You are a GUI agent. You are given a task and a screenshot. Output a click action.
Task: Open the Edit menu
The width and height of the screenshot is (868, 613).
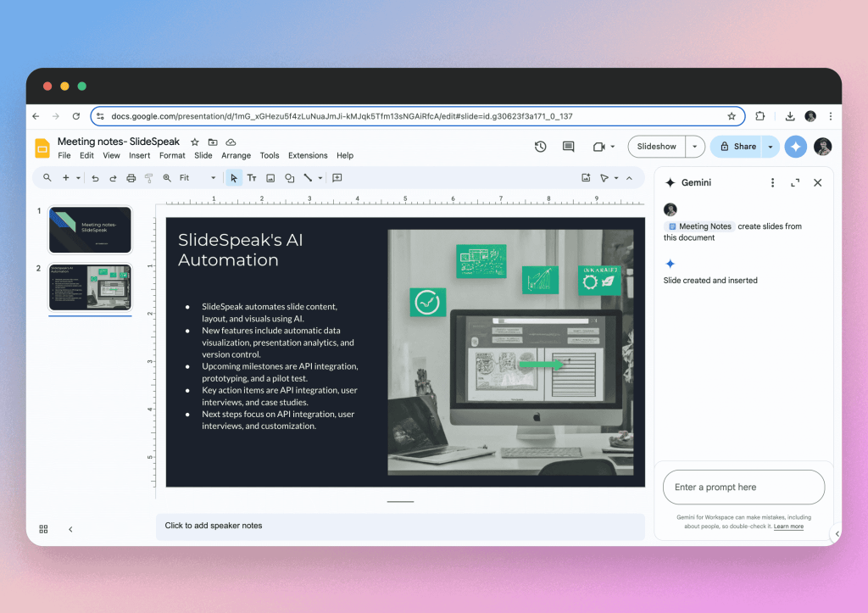click(x=86, y=156)
